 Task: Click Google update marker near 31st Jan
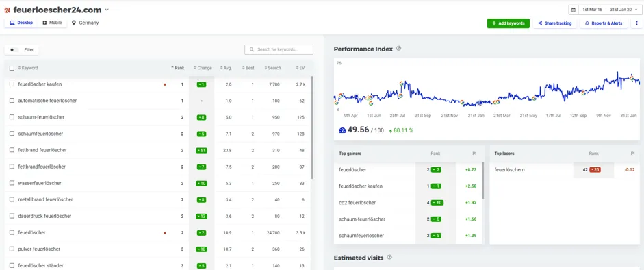click(632, 78)
